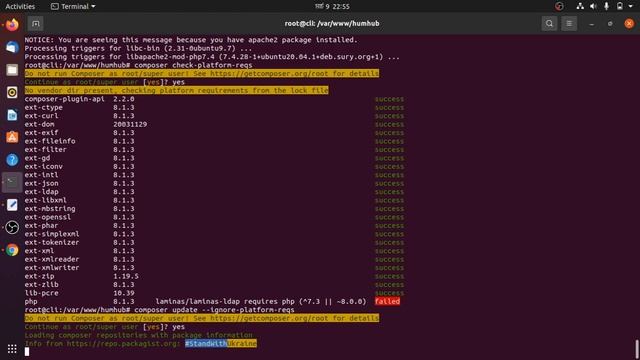
Task: Open Ubuntu Software store icon
Action: pos(12,137)
